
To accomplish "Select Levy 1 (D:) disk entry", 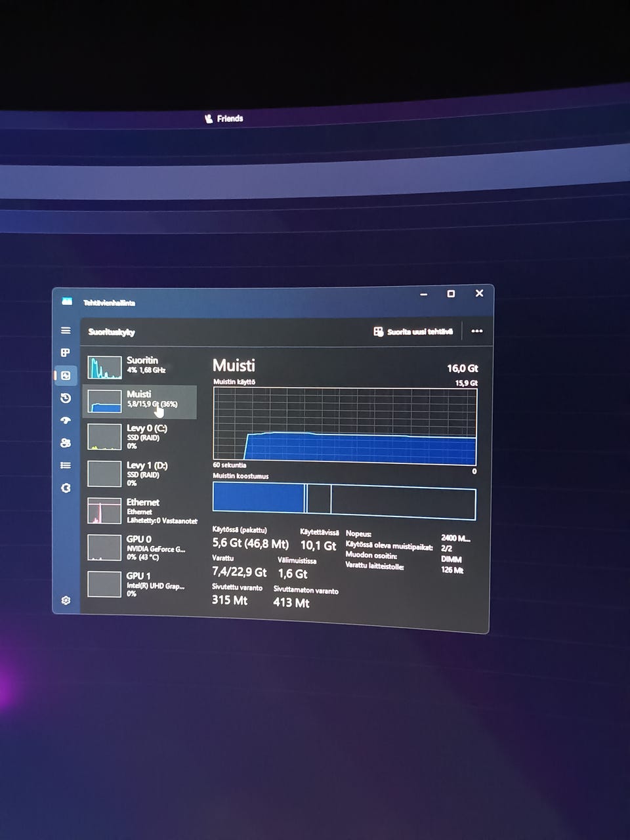I will pos(140,474).
